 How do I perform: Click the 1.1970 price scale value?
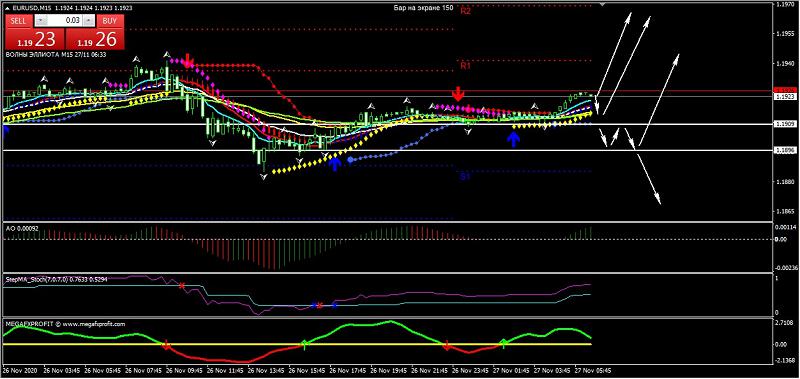pyautogui.click(x=786, y=5)
